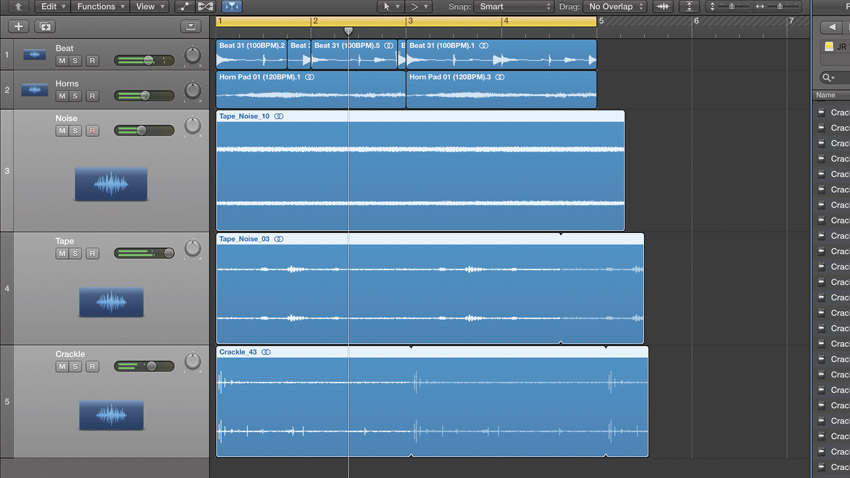Click the display level up arrow
The width and height of the screenshot is (850, 478).
coord(19,7)
